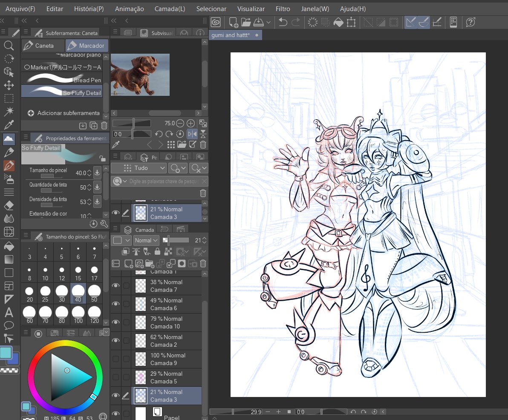
Task: Switch to the Caneta subtool tab
Action: pos(43,46)
